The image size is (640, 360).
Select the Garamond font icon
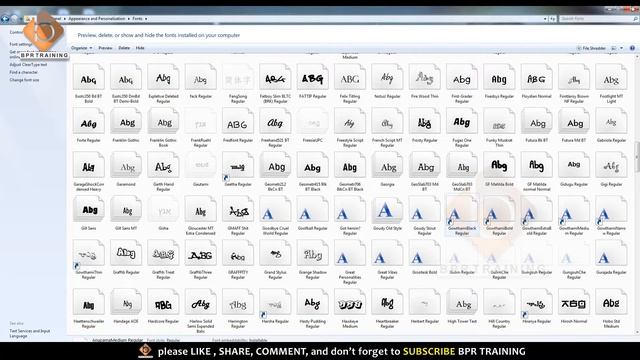pyautogui.click(x=126, y=166)
